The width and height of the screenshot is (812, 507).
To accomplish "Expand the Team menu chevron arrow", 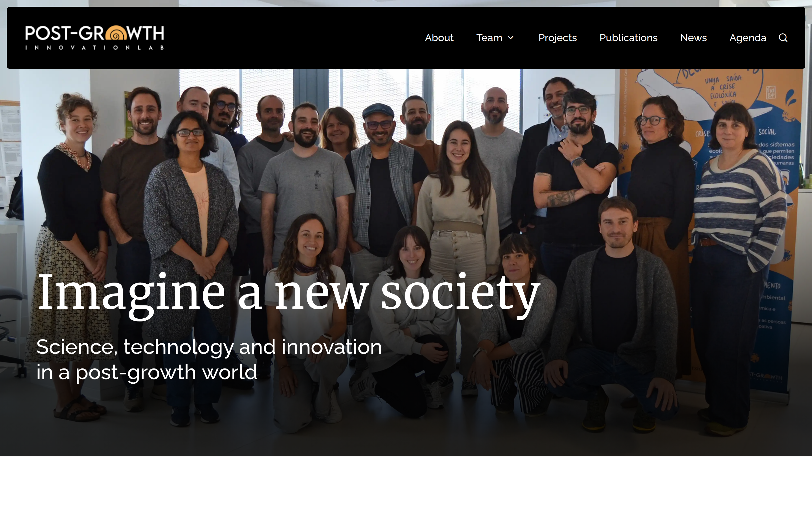I will 511,38.
